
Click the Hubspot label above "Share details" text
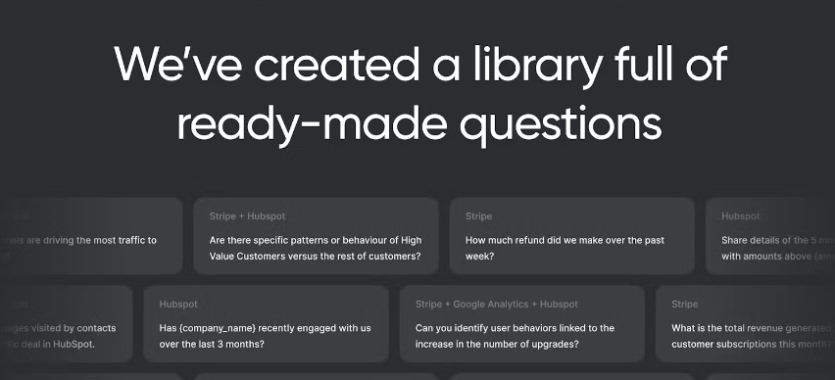pos(740,216)
